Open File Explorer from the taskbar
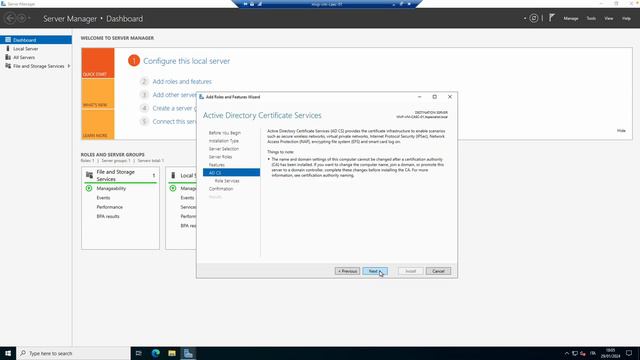Image resolution: width=640 pixels, height=360 pixels. [x=172, y=353]
